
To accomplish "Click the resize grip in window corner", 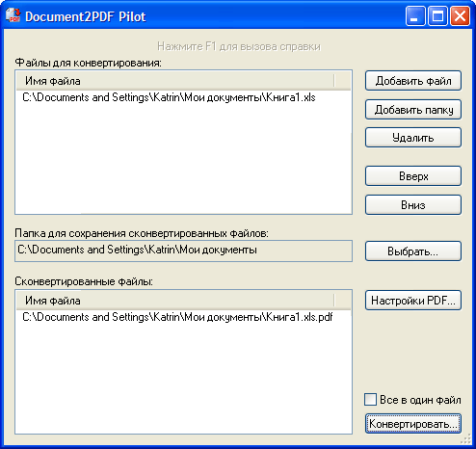I will pyautogui.click(x=466, y=438).
